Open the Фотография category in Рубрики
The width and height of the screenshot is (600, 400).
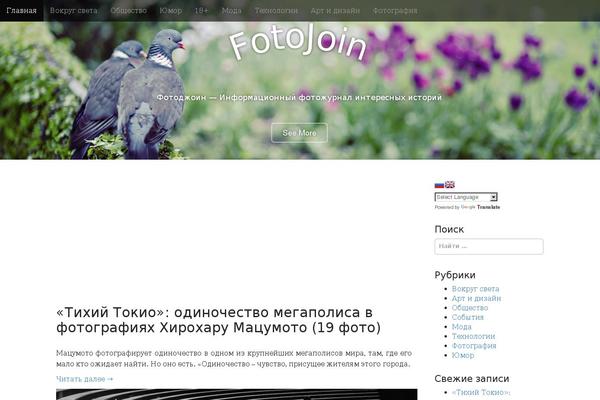474,346
